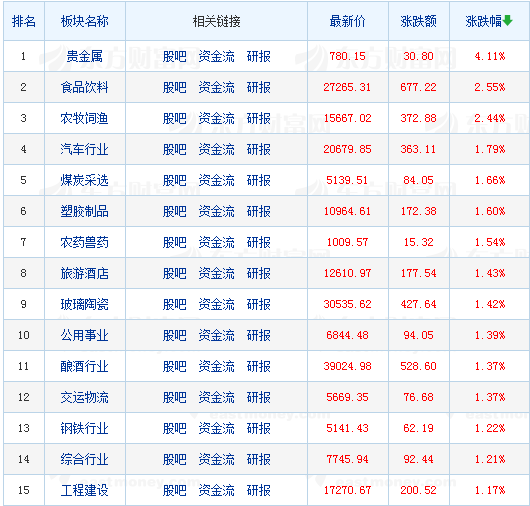Open 资金流 link in 贵金属 row
The image size is (530, 506).
coord(216,56)
